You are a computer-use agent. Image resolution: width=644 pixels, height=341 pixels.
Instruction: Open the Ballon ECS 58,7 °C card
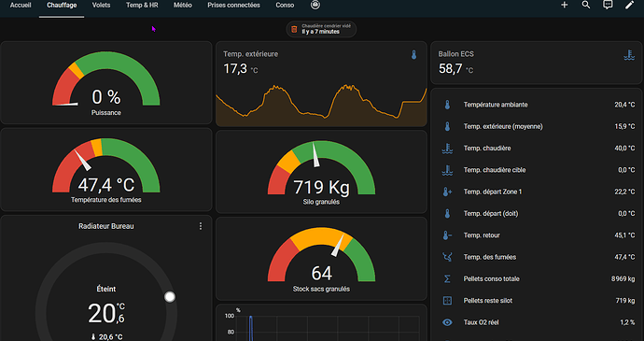[536, 63]
